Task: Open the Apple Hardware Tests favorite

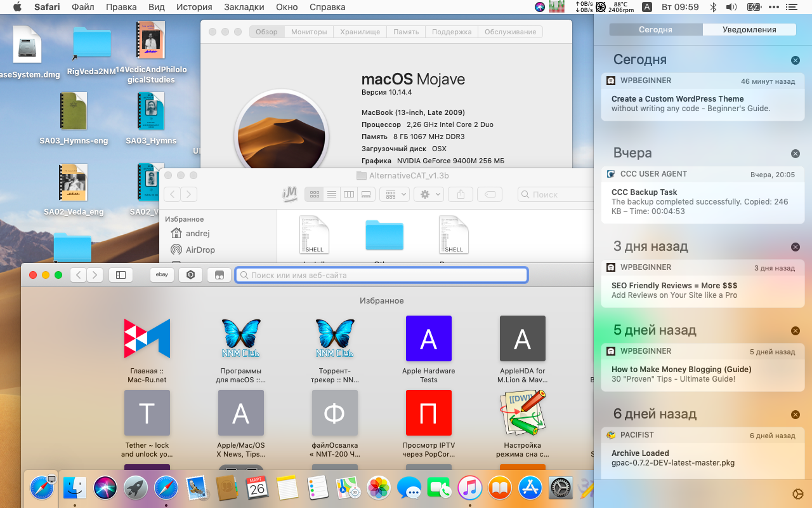Action: 429,351
